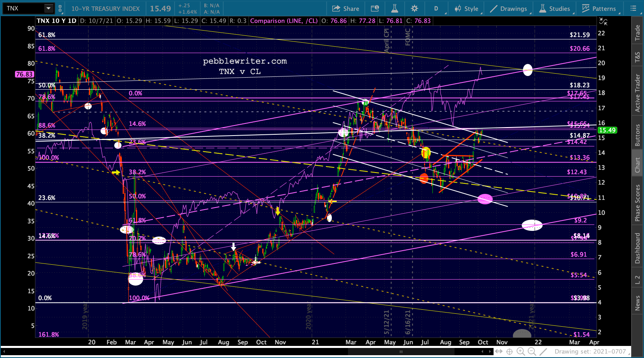Click the horizontal chart scrollbar

pos(401,352)
